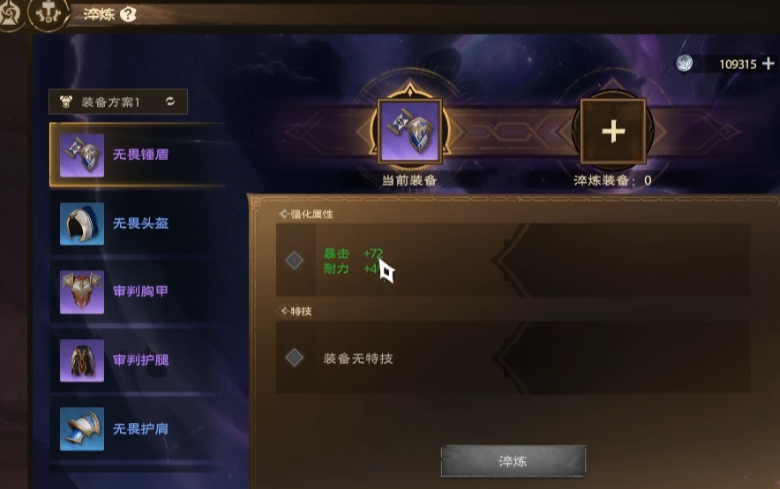Select 审判胸甲 in the equipment list
Screen dimensions: 780x489
(137, 292)
